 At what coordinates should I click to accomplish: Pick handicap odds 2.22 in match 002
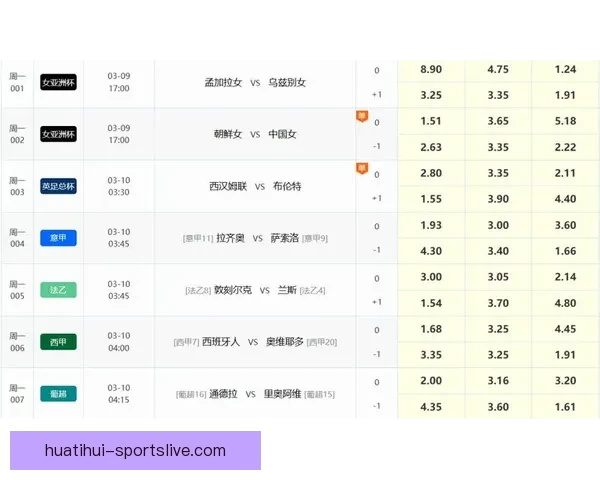coord(565,147)
